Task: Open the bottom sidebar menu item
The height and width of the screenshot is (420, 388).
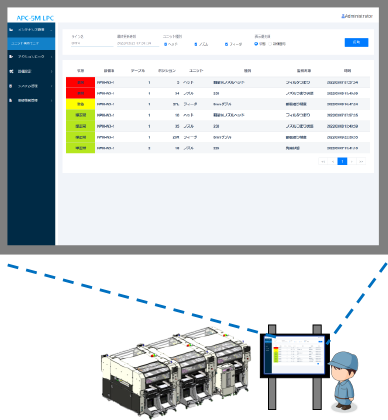Action: click(31, 100)
